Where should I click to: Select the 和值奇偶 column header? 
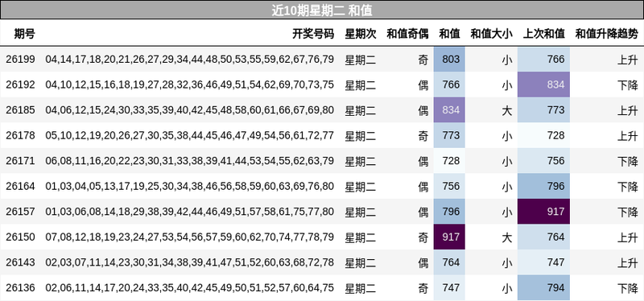(407, 34)
